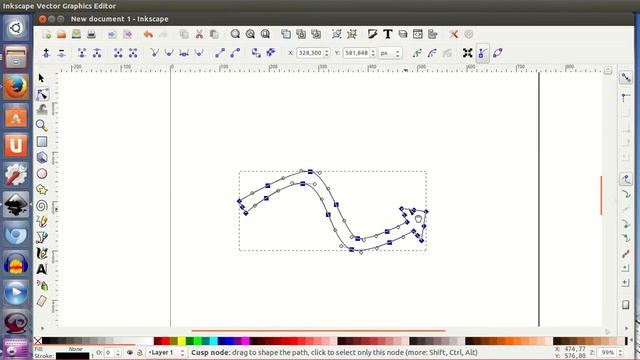
Task: Select the Spray tool
Action: coord(42,285)
